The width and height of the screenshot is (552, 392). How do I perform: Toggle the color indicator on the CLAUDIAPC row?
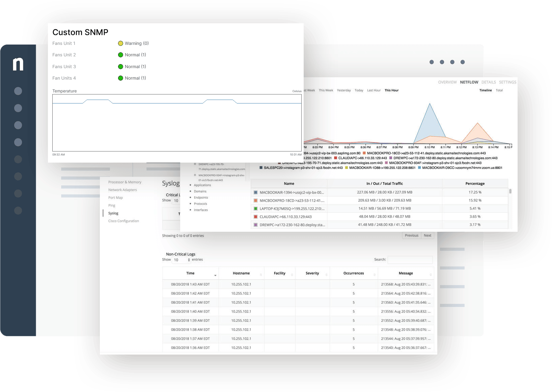click(x=255, y=217)
